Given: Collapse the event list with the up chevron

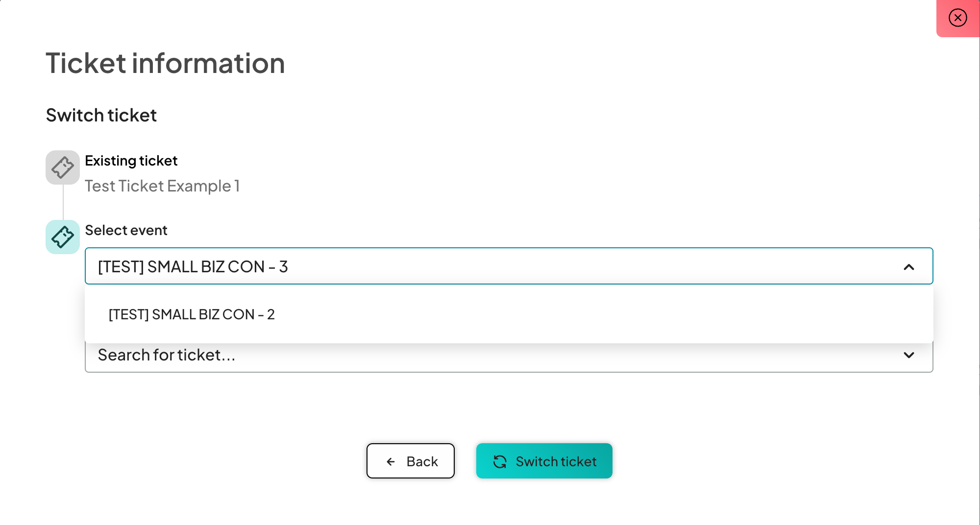Looking at the screenshot, I should coord(908,267).
